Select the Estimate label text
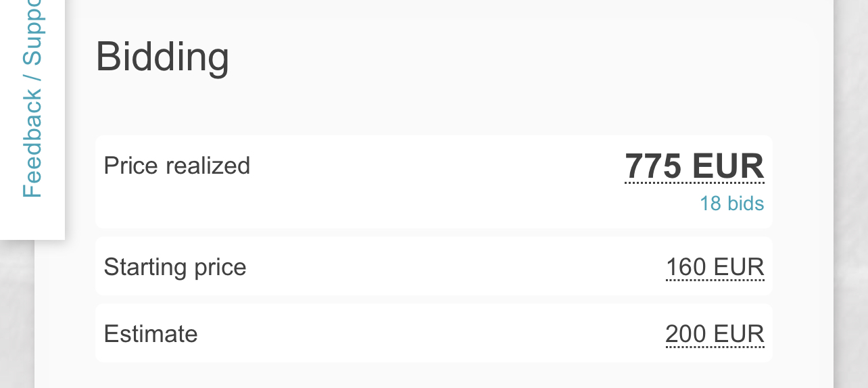Image resolution: width=868 pixels, height=388 pixels. click(x=151, y=334)
